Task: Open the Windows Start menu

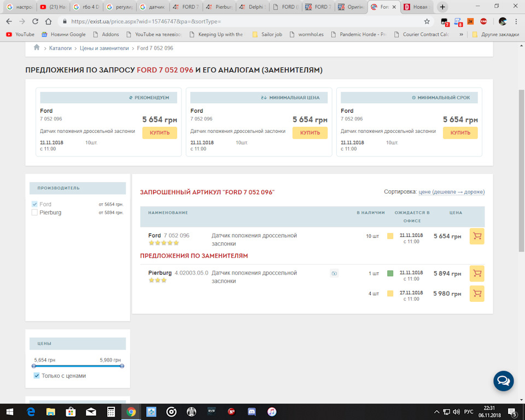Action: [x=10, y=412]
